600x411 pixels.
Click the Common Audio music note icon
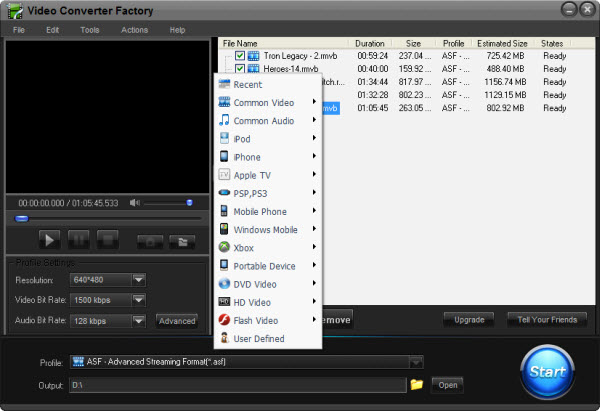click(x=224, y=120)
